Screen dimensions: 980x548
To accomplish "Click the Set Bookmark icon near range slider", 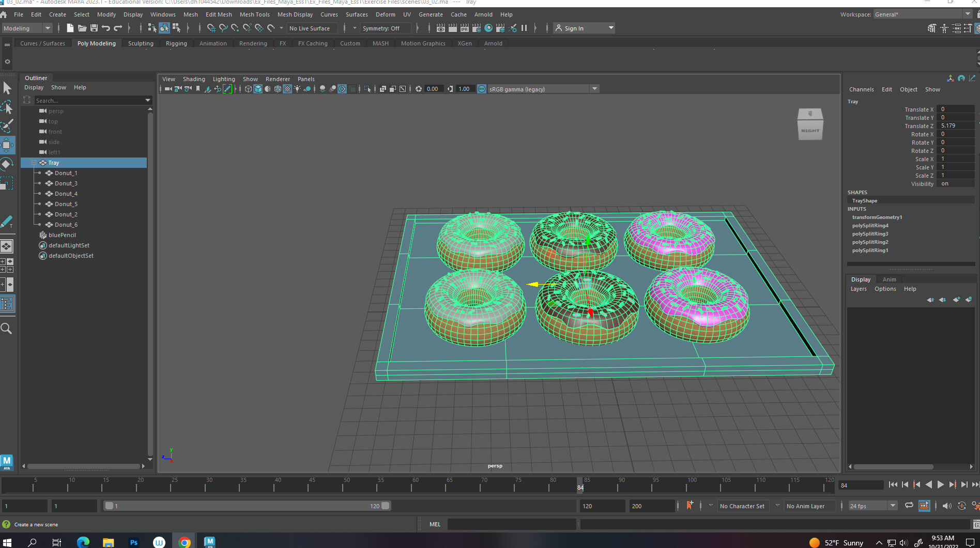I will 690,506.
